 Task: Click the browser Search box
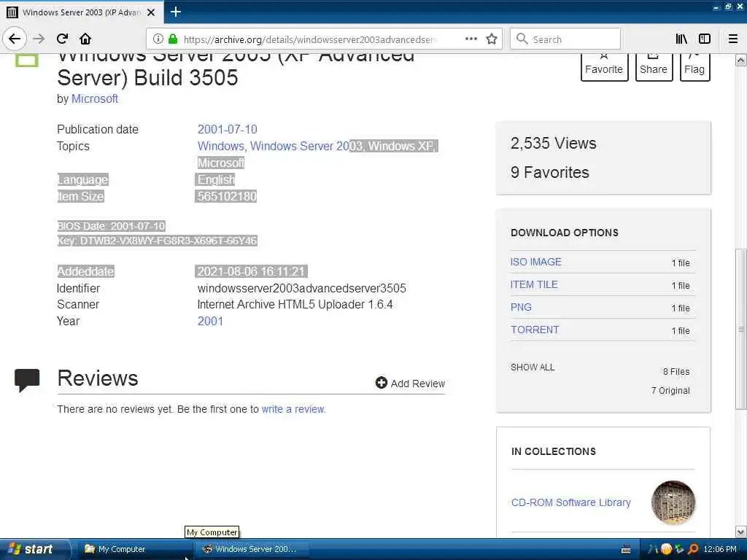[565, 39]
